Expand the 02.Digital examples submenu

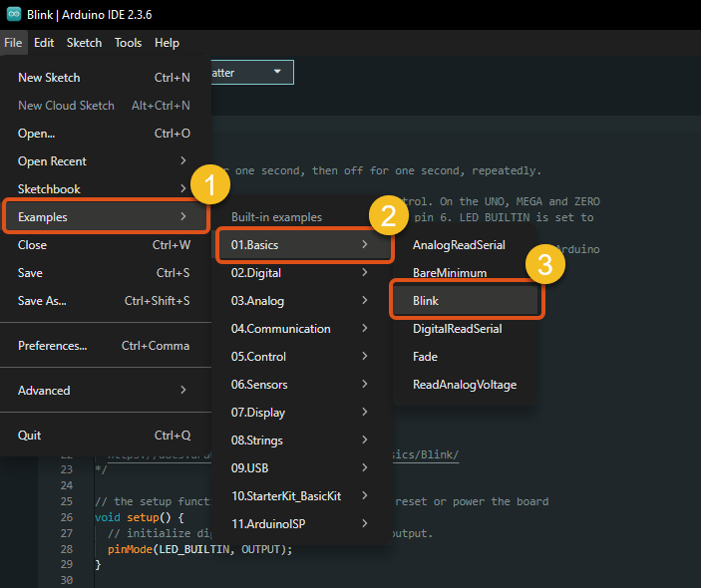pyautogui.click(x=302, y=273)
